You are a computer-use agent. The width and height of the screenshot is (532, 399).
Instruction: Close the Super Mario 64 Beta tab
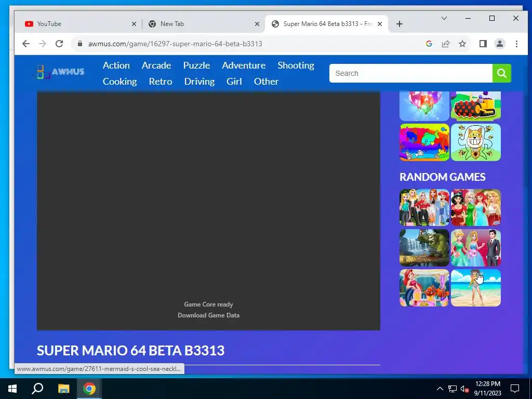pyautogui.click(x=380, y=24)
